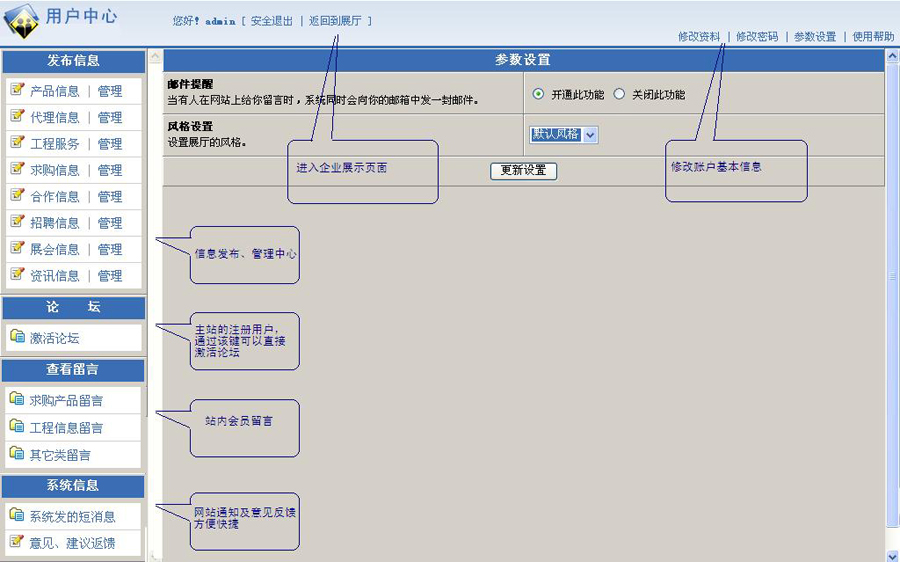
Task: Click the 用户中心 logo icon
Action: 22,19
